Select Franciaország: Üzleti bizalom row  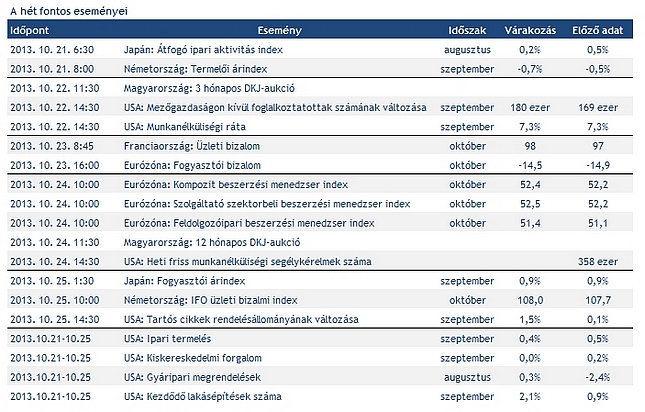(320, 146)
